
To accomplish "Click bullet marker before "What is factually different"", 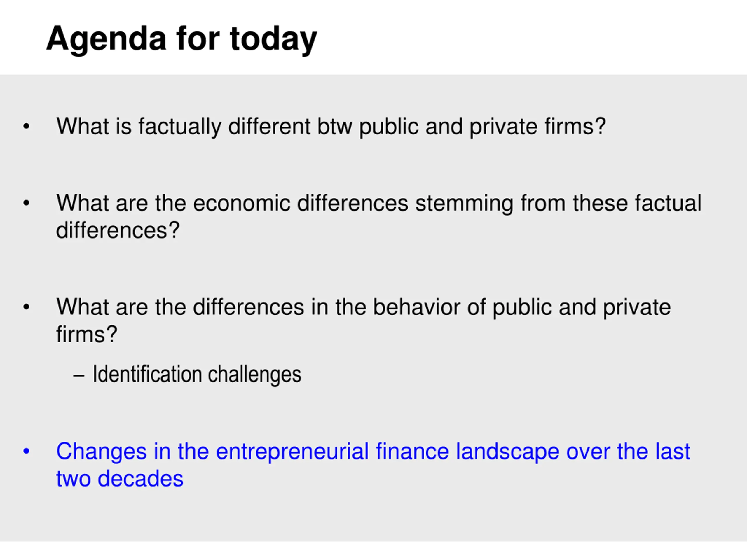I will (x=26, y=127).
